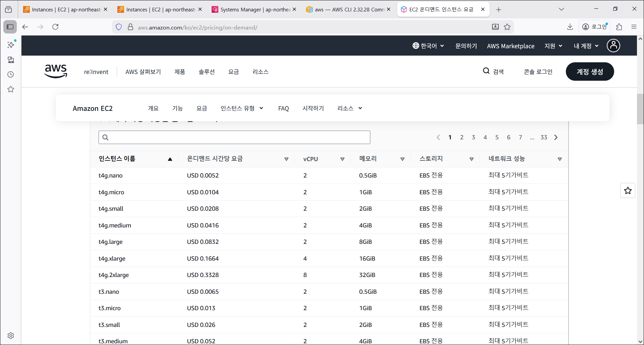Go forward one page
This screenshot has height=345, width=644.
(x=40, y=27)
